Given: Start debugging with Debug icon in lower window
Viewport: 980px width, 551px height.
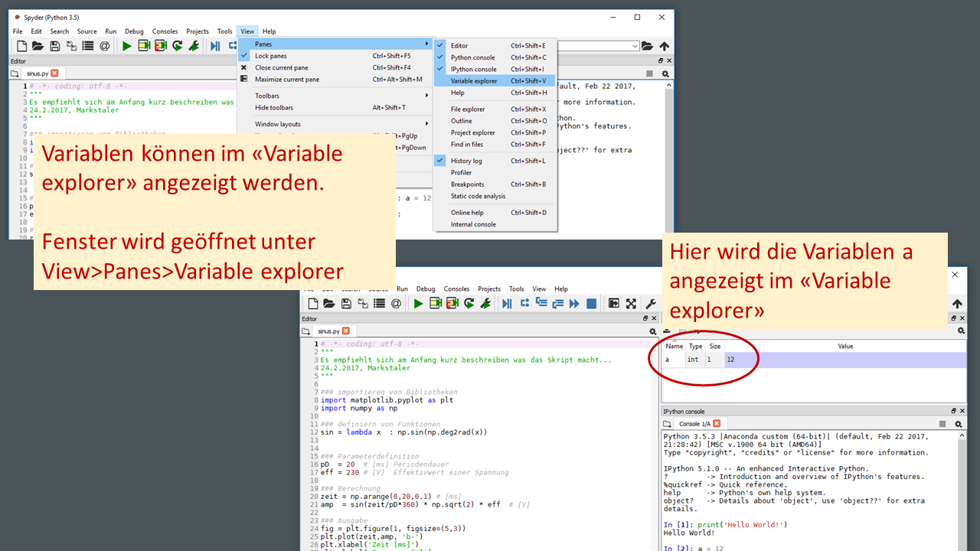Looking at the screenshot, I should (507, 304).
